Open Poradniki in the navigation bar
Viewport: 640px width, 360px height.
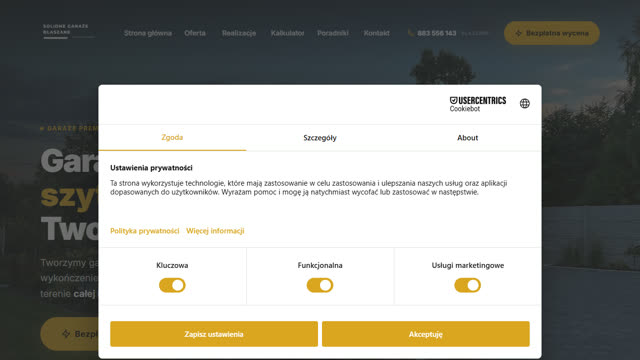point(333,33)
